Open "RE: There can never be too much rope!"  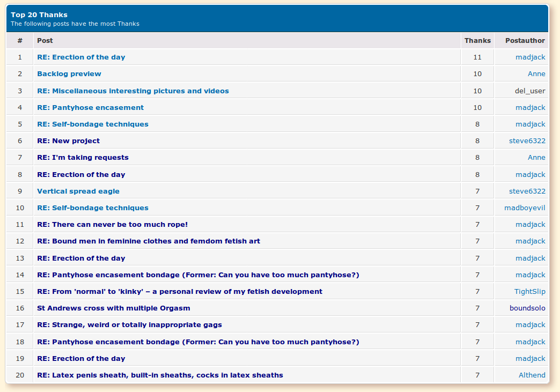pos(112,225)
